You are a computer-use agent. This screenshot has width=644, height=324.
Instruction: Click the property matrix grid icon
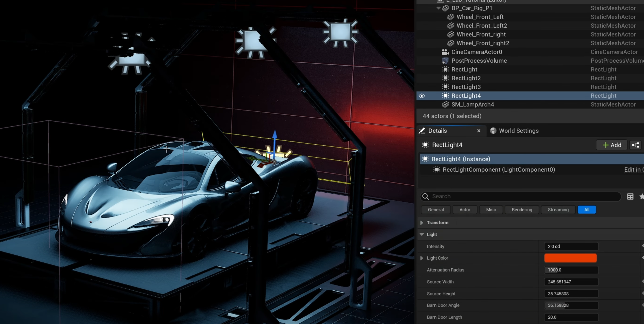(x=630, y=197)
